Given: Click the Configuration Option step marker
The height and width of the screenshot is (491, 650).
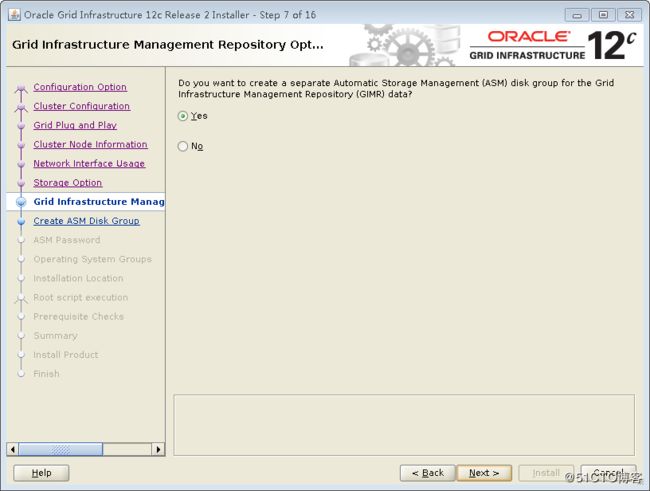Looking at the screenshot, I should point(21,88).
